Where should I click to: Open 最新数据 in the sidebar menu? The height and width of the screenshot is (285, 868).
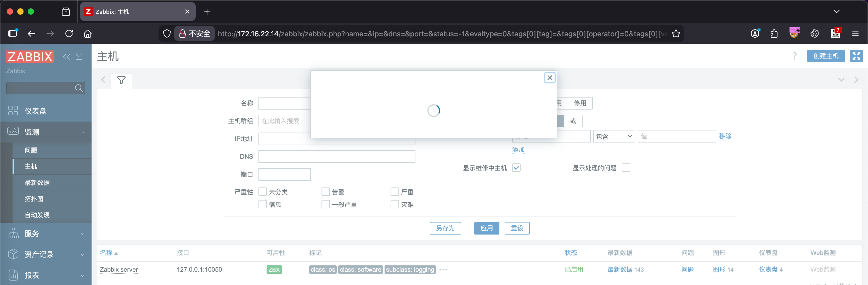[37, 183]
